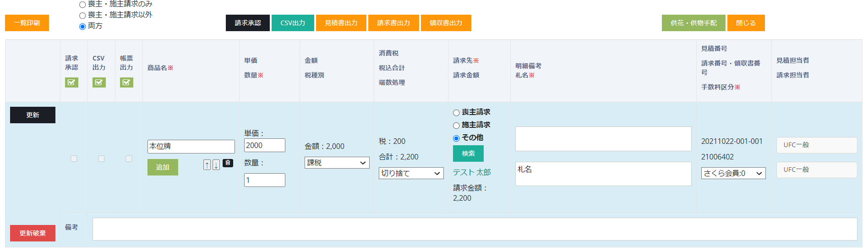Delete the item row using trash icon

(228, 163)
